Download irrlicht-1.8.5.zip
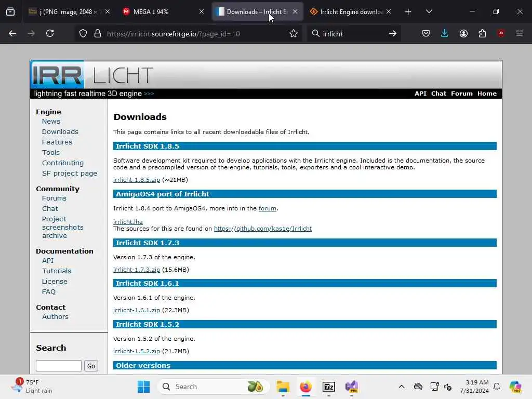This screenshot has height=399, width=532. [137, 180]
